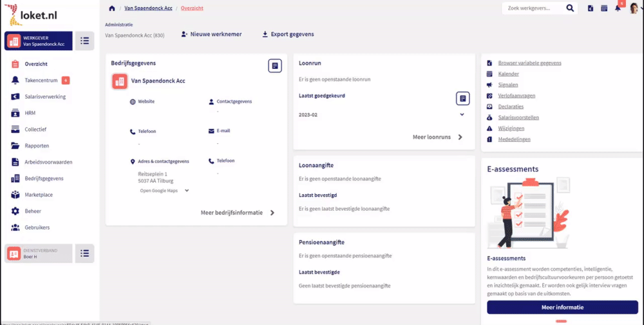Open the dienstverband list icon button
Viewport: 644px width, 325px height.
(84, 253)
